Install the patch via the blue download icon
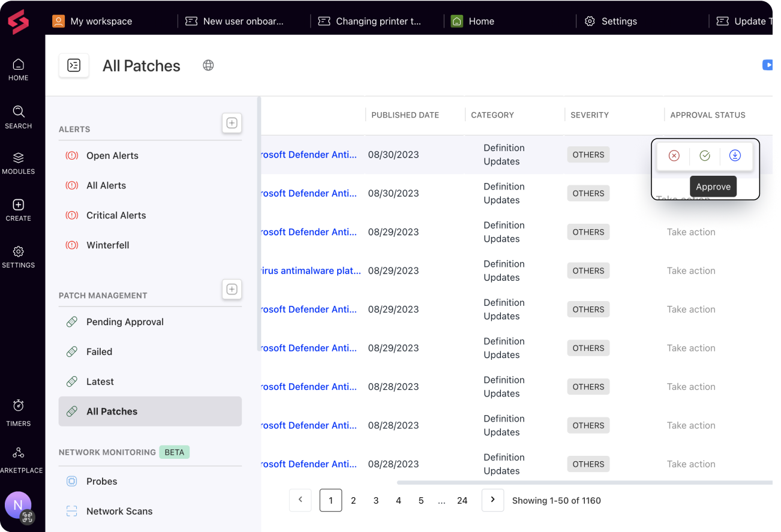Image resolution: width=781 pixels, height=532 pixels. tap(735, 155)
